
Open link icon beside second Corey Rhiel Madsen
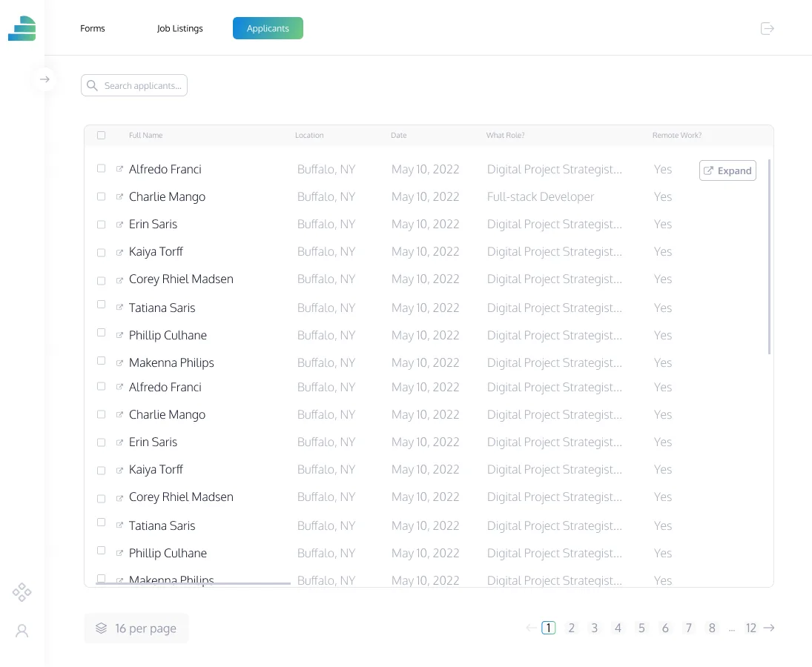click(119, 498)
